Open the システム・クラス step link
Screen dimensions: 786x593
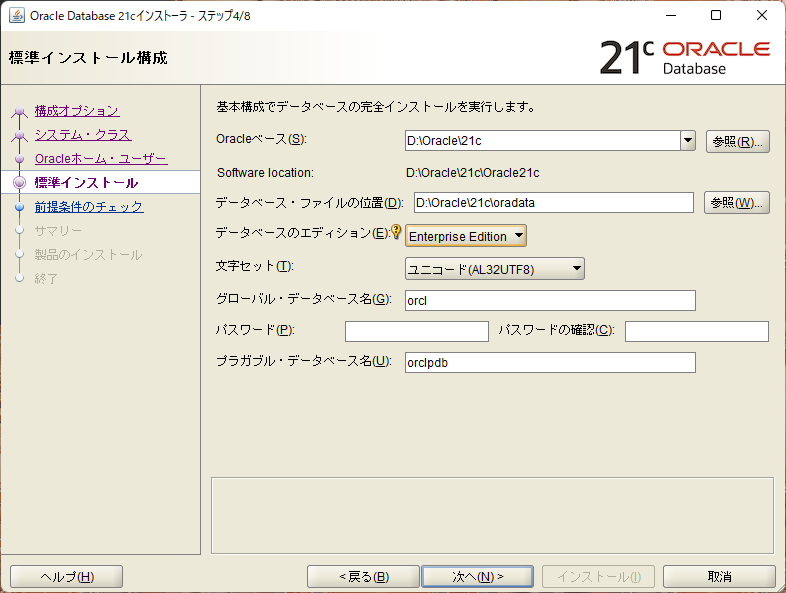83,135
